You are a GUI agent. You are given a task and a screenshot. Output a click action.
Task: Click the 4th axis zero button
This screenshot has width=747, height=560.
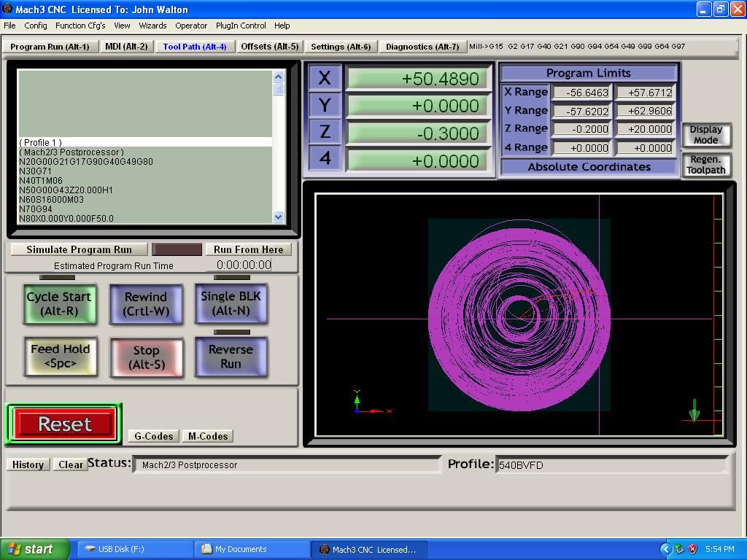[325, 158]
